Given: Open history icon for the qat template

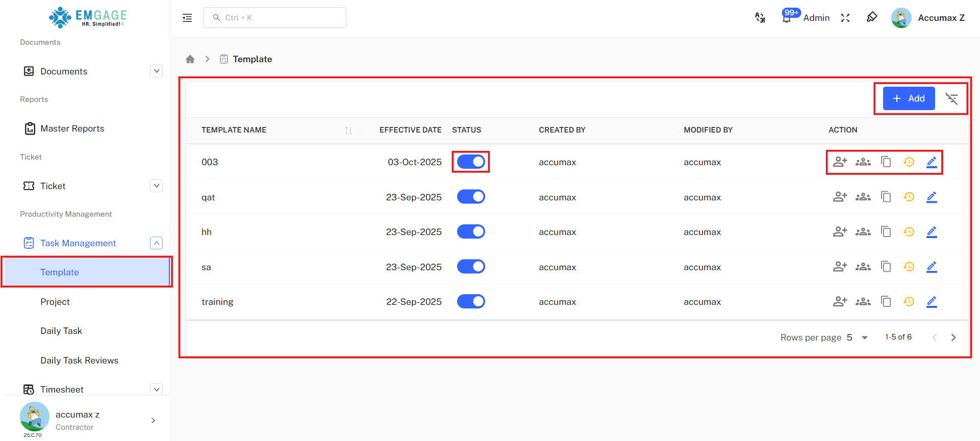Looking at the screenshot, I should pyautogui.click(x=909, y=197).
